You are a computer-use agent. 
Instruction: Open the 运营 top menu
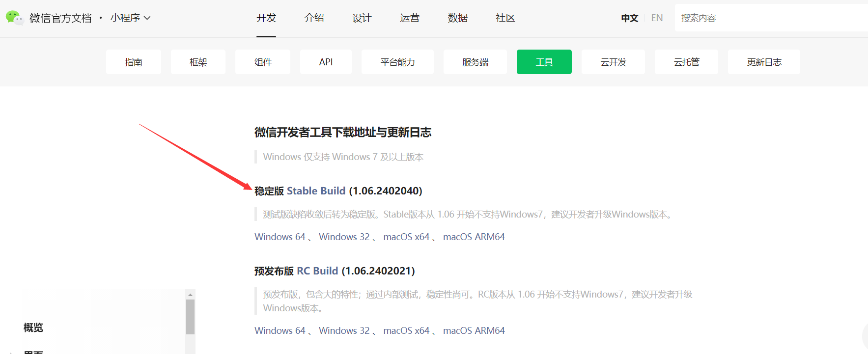(x=410, y=18)
